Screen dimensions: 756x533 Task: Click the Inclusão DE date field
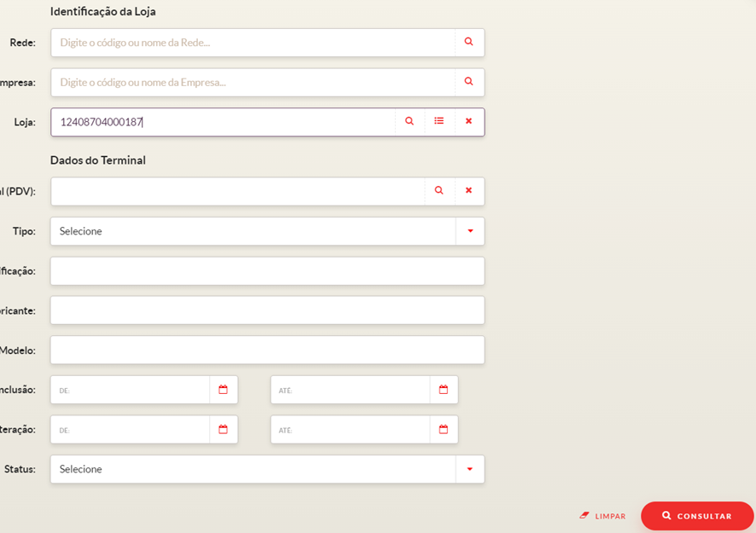(x=131, y=390)
